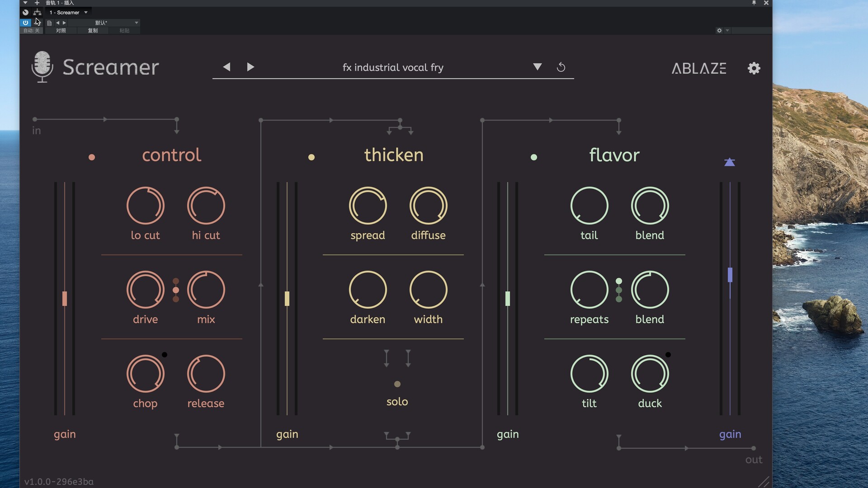Click the Screamer microphone logo
Viewport: 868px width, 488px height.
(x=42, y=67)
